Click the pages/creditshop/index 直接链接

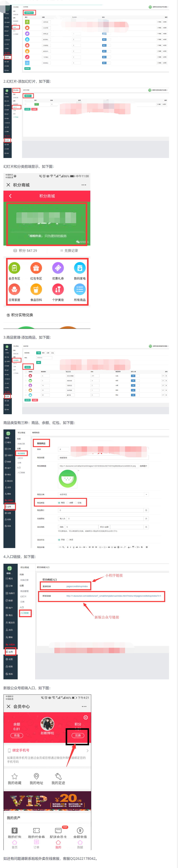(77, 586)
